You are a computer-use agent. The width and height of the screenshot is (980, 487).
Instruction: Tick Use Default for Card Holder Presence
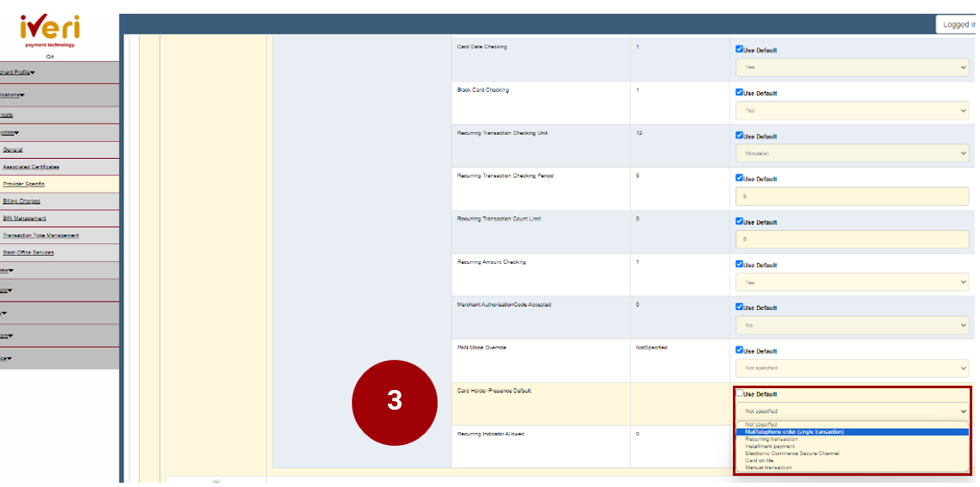point(740,393)
